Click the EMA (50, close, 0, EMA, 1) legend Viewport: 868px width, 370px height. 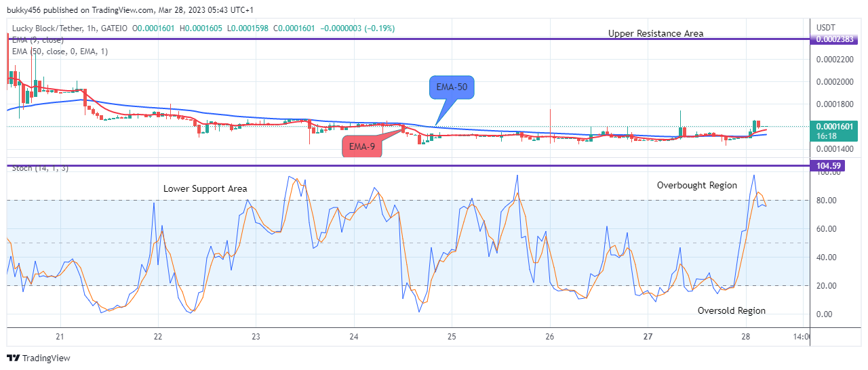tap(60, 52)
